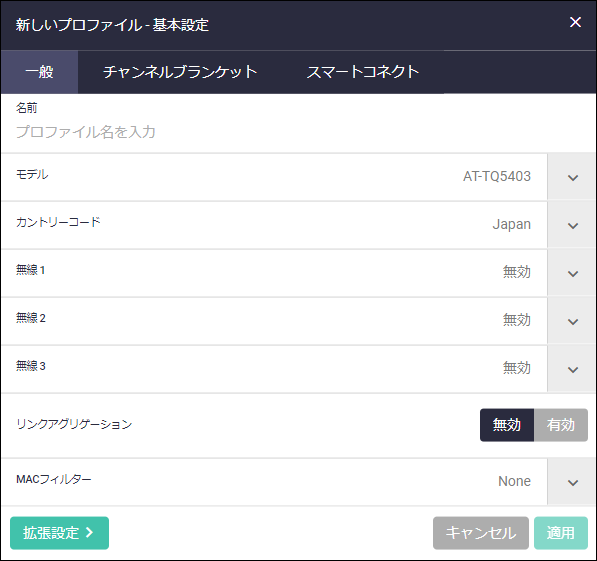Expand the カントリーコード dropdown arrow
Viewport: 597px width, 561px height.
[x=572, y=225]
